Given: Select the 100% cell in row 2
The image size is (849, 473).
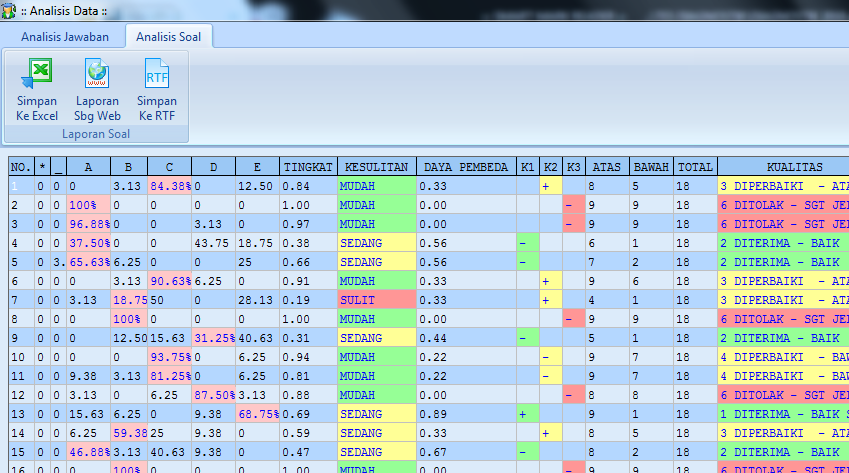Looking at the screenshot, I should coord(88,205).
